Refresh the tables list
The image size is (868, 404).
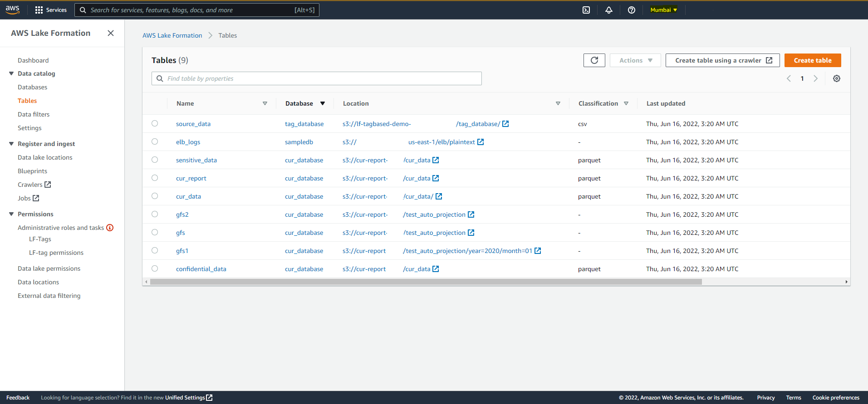pos(594,60)
